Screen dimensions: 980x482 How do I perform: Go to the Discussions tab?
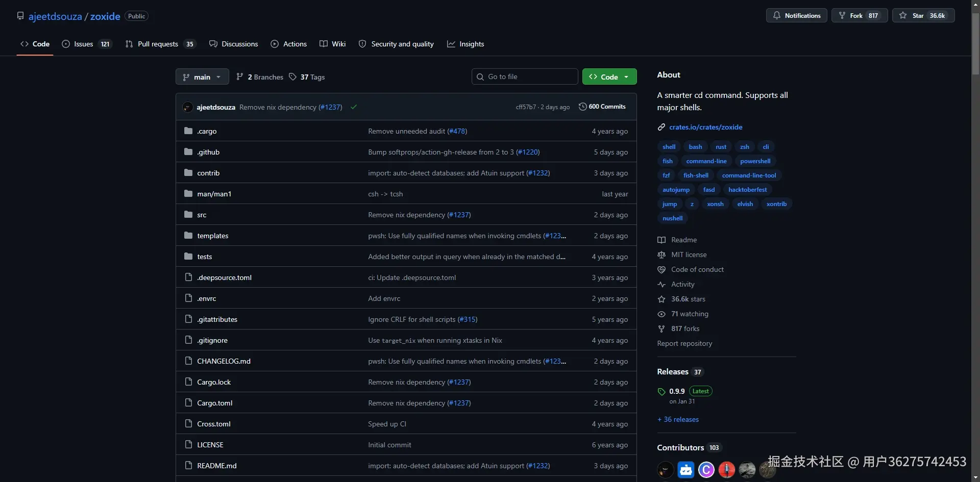click(234, 44)
